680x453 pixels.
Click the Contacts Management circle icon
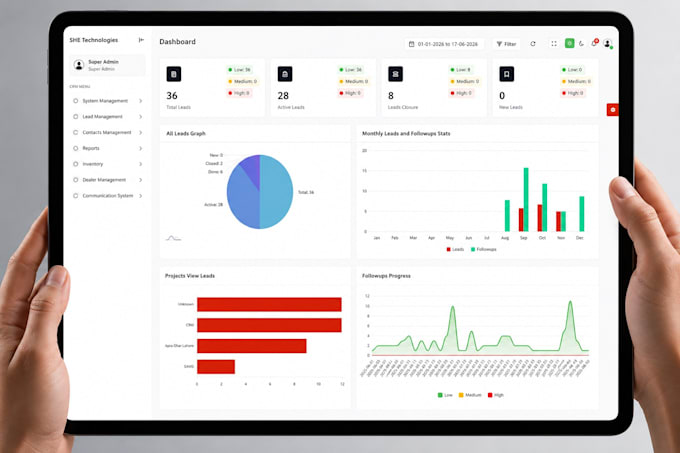point(75,132)
